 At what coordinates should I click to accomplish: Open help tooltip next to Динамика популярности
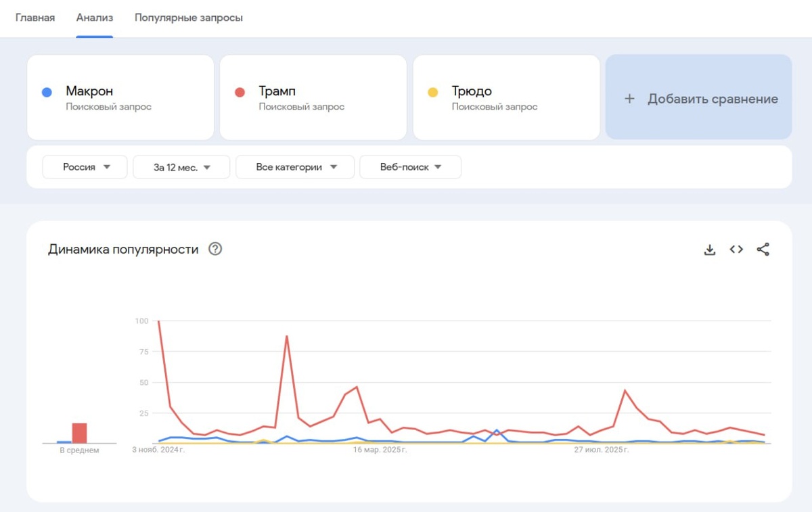215,249
